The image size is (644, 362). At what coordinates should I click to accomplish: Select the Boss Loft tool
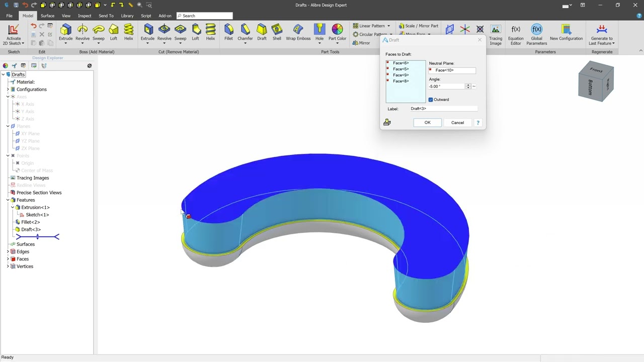click(x=114, y=32)
